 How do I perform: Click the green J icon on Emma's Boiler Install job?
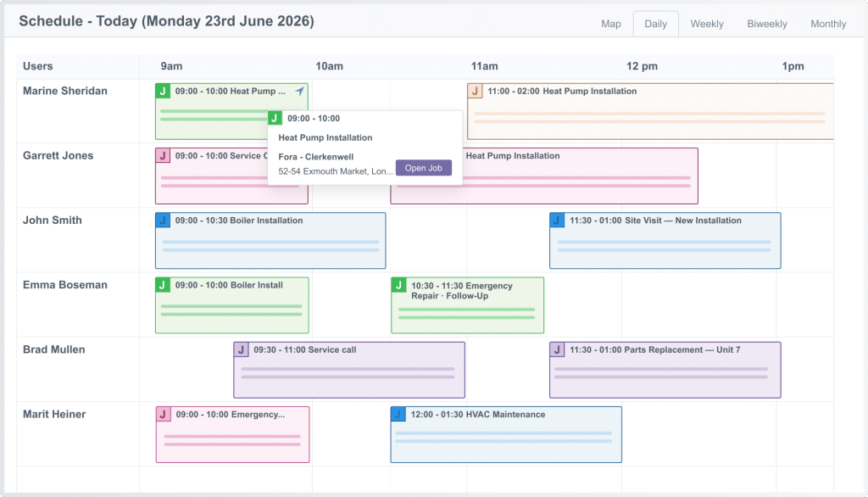[x=163, y=285]
